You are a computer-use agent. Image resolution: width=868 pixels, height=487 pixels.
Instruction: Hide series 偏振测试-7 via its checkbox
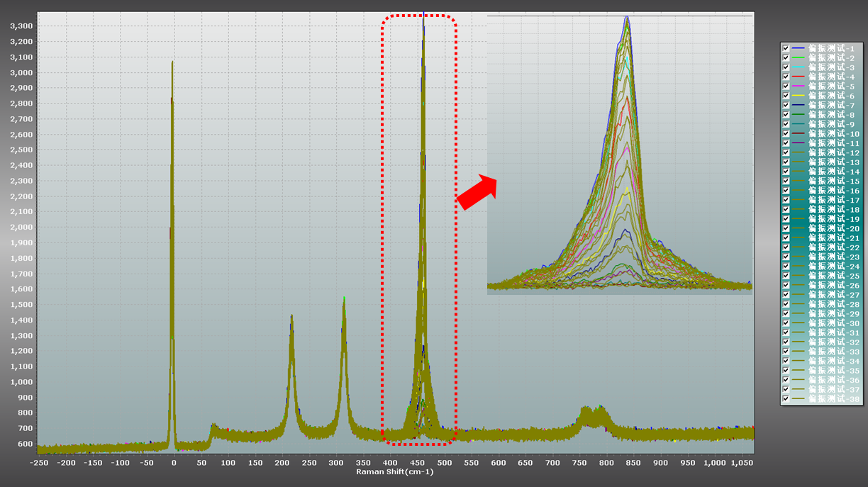(x=786, y=105)
